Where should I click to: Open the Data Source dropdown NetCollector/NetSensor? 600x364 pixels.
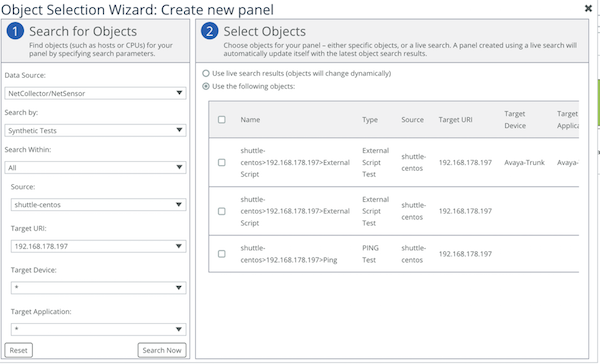tap(95, 93)
